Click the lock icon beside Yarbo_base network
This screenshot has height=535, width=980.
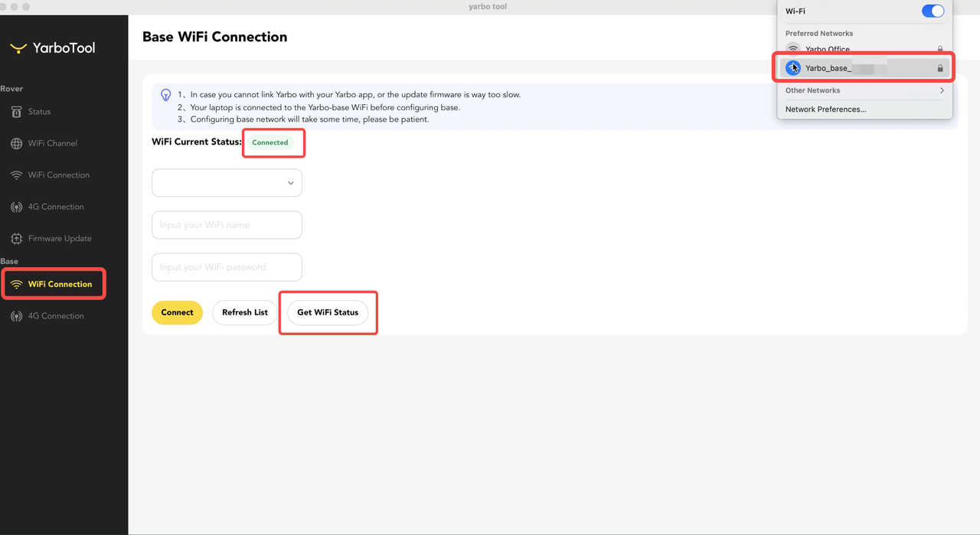[x=940, y=68]
